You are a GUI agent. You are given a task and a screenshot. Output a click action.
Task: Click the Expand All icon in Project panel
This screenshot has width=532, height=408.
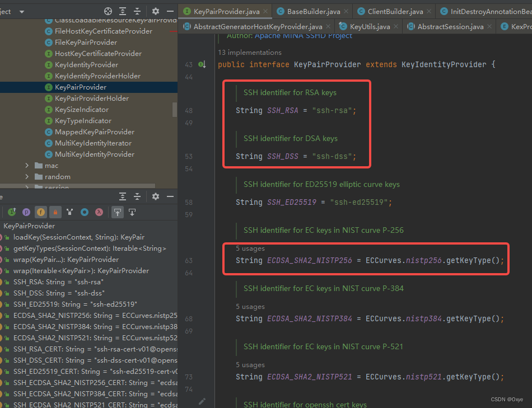123,11
